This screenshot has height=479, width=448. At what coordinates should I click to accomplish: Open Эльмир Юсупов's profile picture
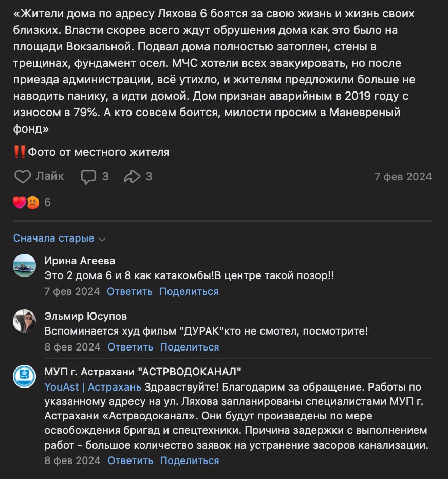(25, 321)
